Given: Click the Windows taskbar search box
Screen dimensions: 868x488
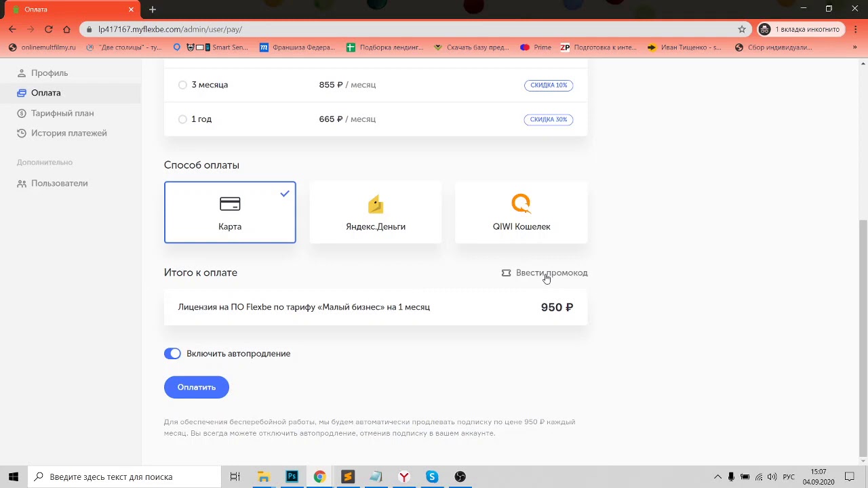Looking at the screenshot, I should [124, 476].
